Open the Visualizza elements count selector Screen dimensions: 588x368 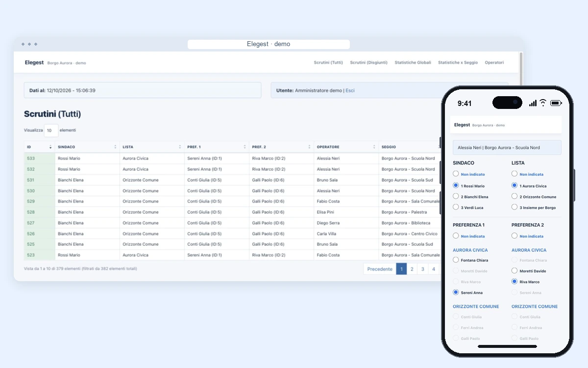pos(51,131)
